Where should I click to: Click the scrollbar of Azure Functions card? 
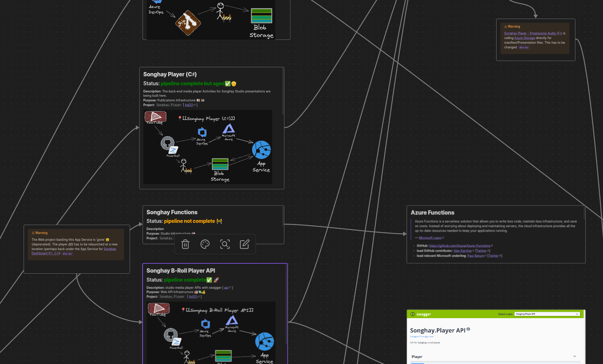[x=584, y=213]
